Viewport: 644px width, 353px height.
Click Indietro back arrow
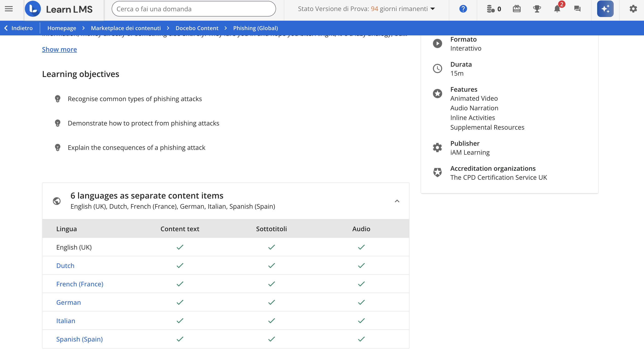tap(19, 28)
